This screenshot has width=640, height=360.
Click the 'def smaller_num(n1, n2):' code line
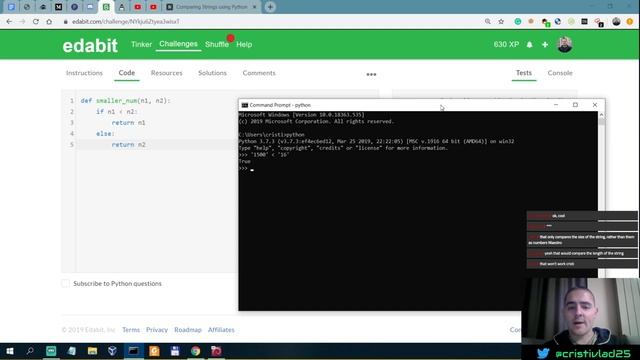(x=125, y=101)
